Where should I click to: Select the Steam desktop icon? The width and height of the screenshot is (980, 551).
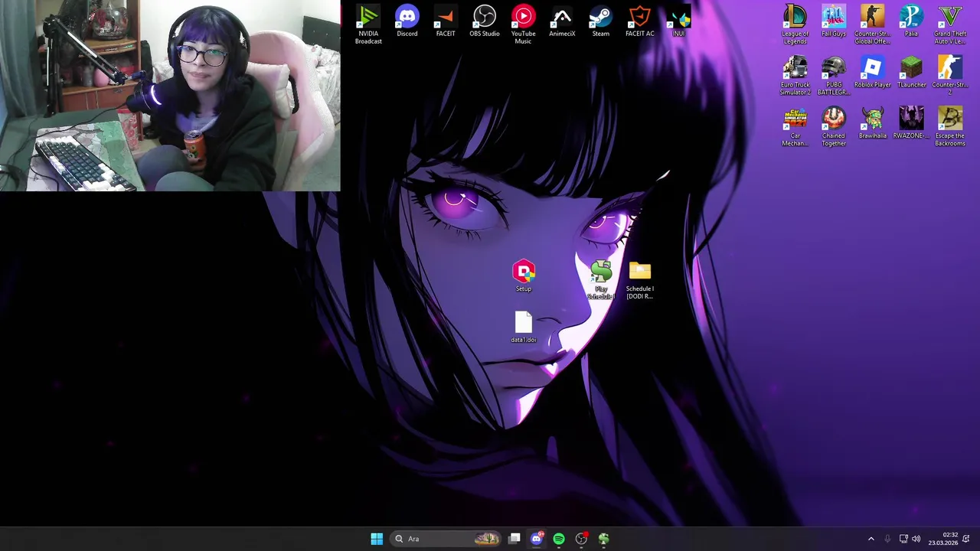(x=601, y=21)
